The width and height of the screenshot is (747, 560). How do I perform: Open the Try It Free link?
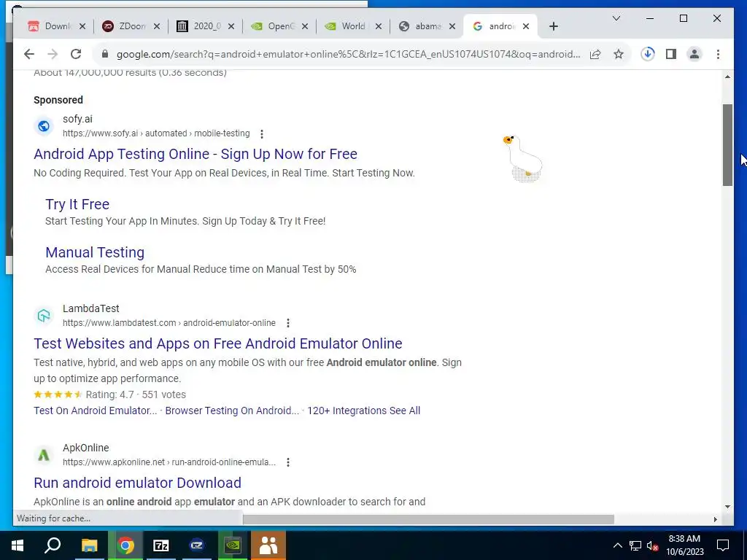pyautogui.click(x=77, y=204)
